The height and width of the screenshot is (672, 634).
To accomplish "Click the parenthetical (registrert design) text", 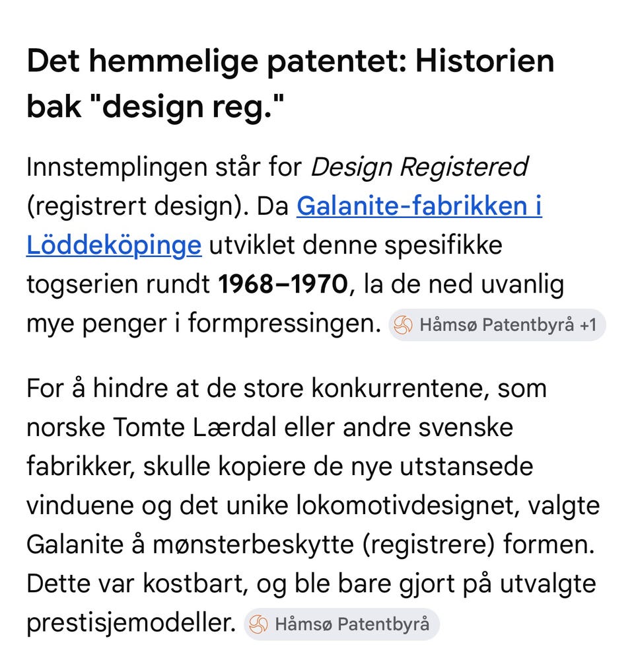I will click(138, 207).
